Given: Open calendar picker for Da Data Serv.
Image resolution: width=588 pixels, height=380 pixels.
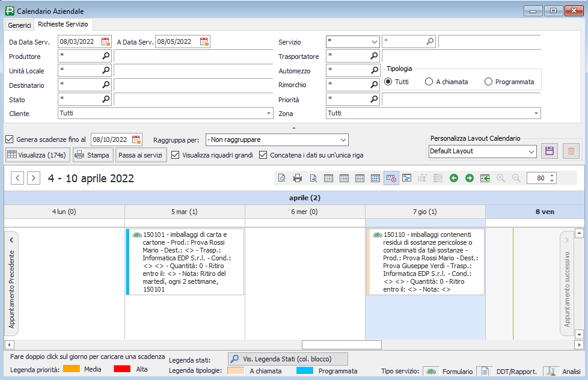Looking at the screenshot, I should 106,41.
